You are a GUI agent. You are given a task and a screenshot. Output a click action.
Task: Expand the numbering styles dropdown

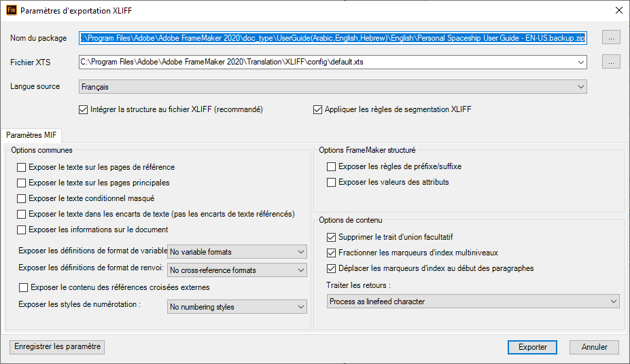click(237, 307)
